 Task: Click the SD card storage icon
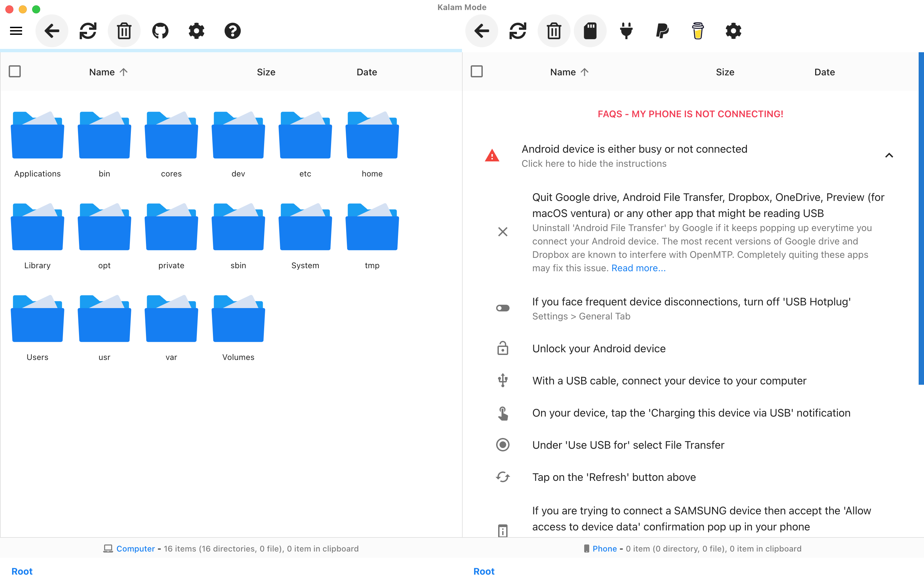click(590, 31)
